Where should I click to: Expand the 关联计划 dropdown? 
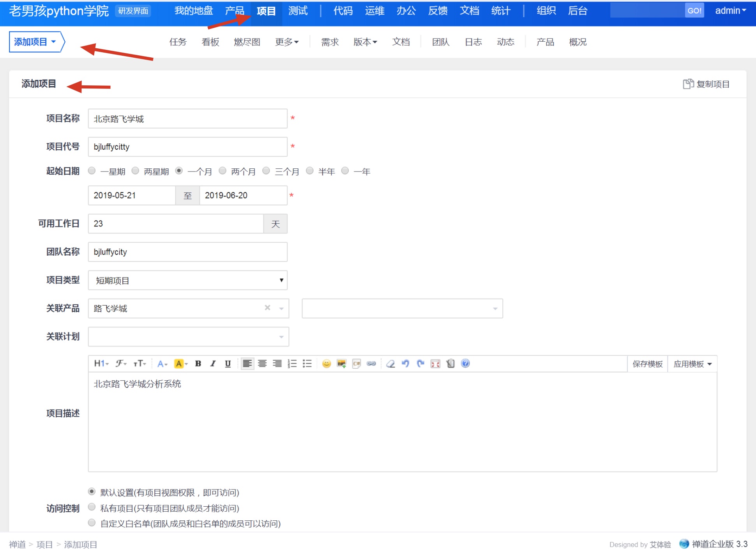pyautogui.click(x=188, y=337)
